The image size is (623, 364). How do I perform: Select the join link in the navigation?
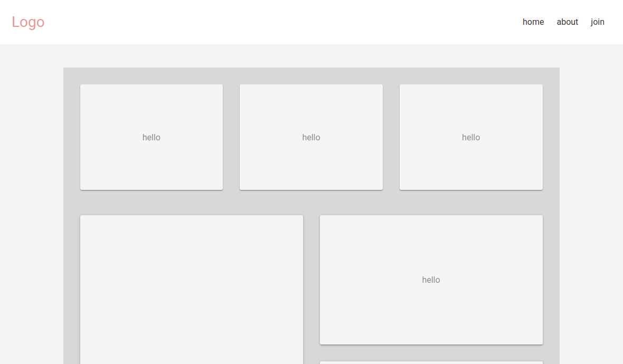click(597, 22)
